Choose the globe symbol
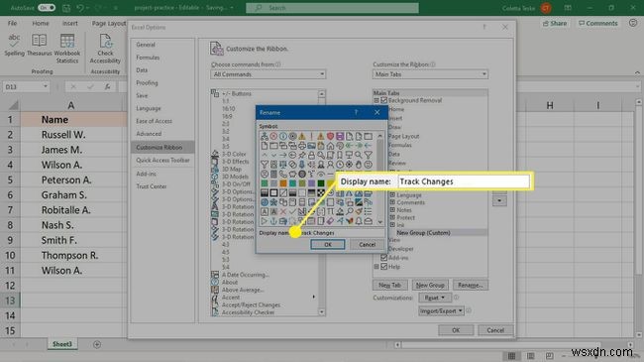The image size is (644, 362). point(265,202)
